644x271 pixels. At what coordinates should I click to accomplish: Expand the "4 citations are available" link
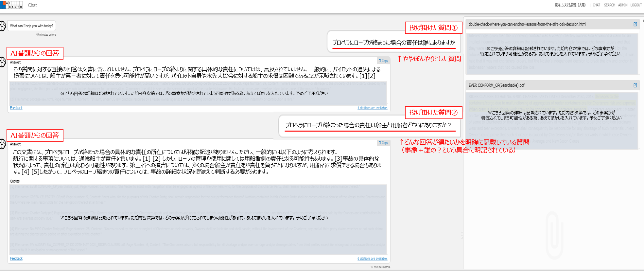click(x=372, y=108)
